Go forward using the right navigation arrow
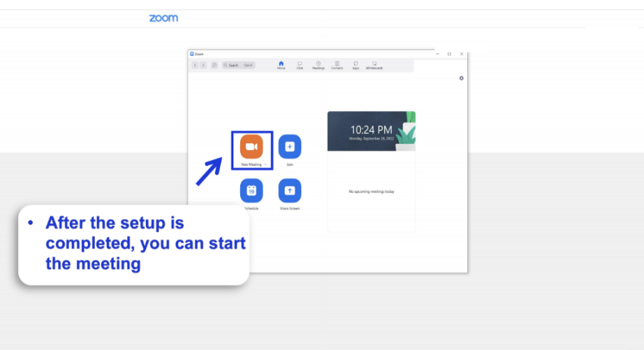The image size is (644, 350). 203,65
